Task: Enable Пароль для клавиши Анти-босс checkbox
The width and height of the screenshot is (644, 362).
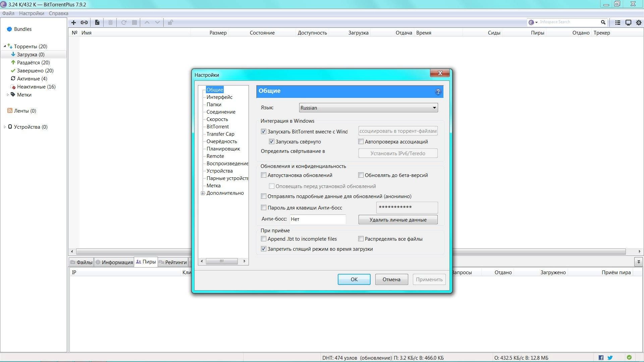Action: (264, 207)
